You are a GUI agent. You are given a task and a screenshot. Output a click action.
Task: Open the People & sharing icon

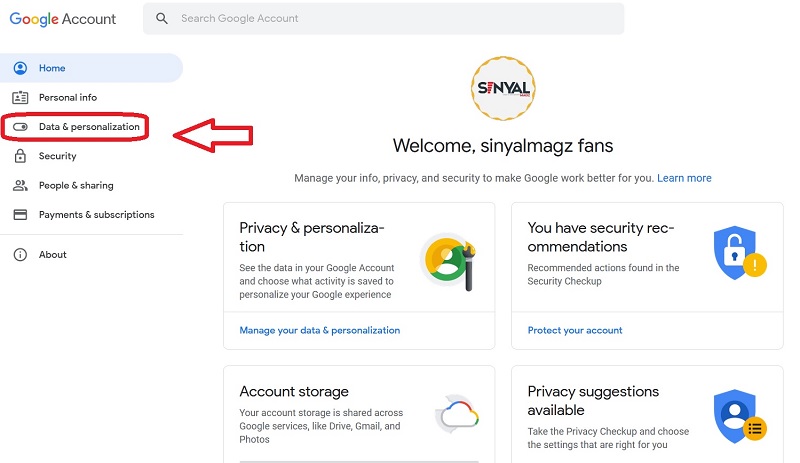point(20,185)
